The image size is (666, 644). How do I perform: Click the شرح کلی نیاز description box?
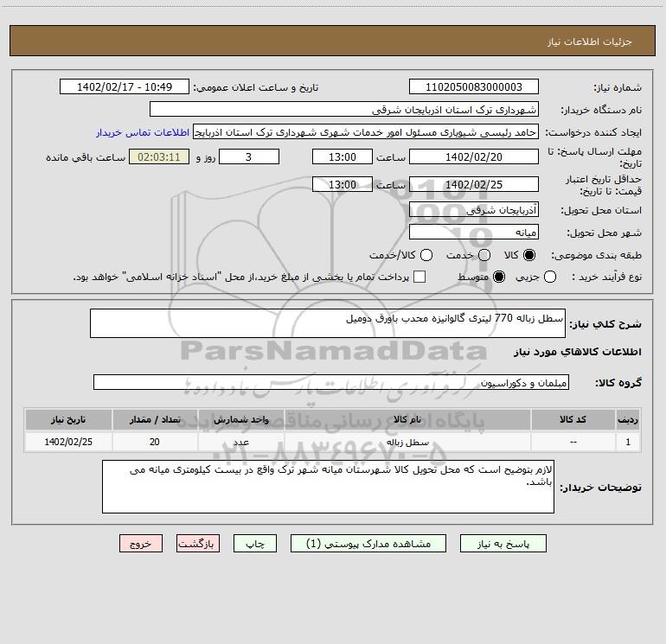click(328, 323)
